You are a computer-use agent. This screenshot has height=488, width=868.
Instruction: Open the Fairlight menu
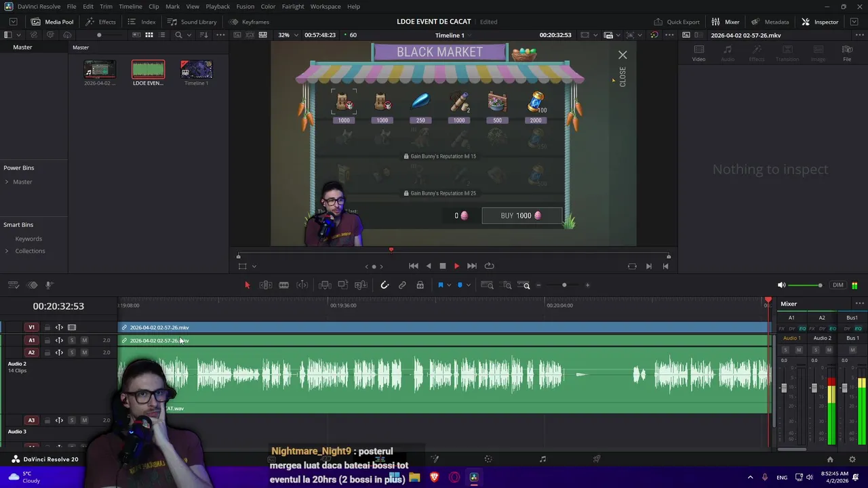[x=293, y=6]
